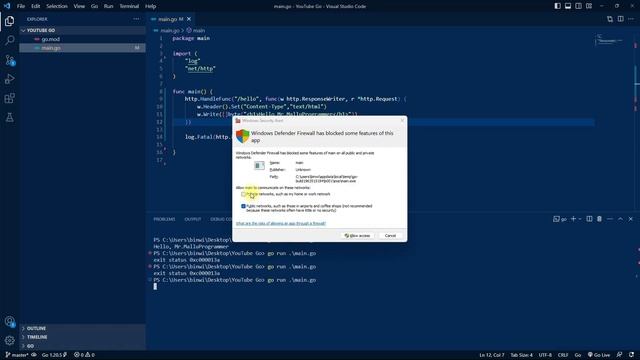The width and height of the screenshot is (640, 360).
Task: Open Run and Debug view
Action: pos(9,79)
